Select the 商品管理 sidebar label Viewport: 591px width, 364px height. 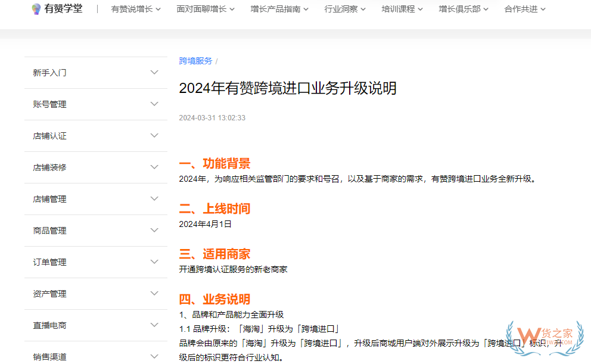50,231
